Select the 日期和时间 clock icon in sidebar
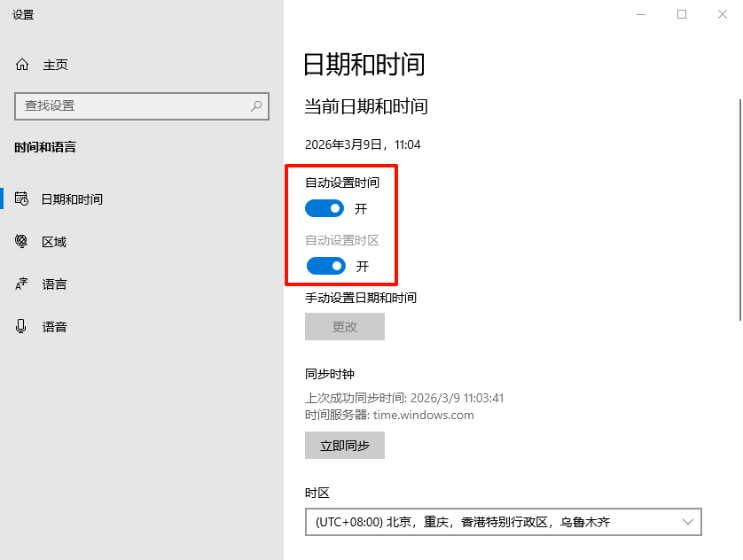This screenshot has height=560, width=743. [20, 198]
